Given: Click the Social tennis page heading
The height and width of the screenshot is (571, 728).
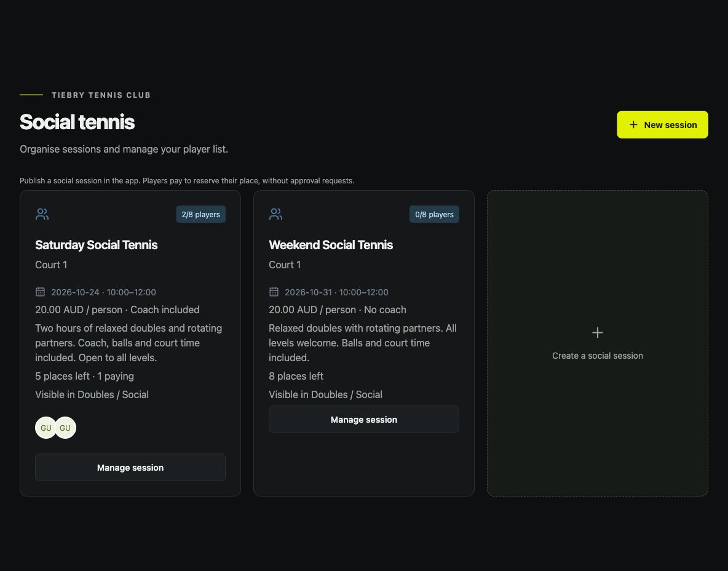Looking at the screenshot, I should click(77, 122).
